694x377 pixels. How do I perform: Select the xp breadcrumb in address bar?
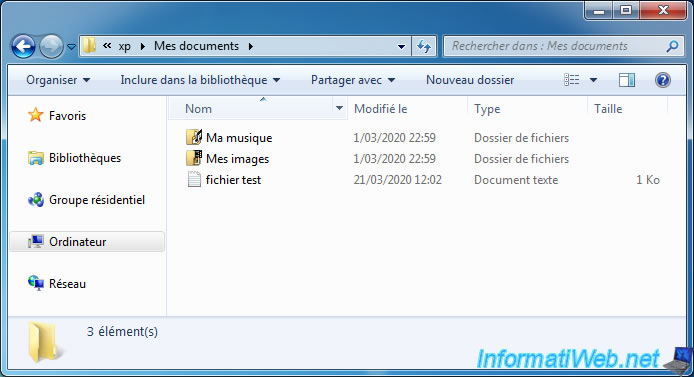pos(124,46)
